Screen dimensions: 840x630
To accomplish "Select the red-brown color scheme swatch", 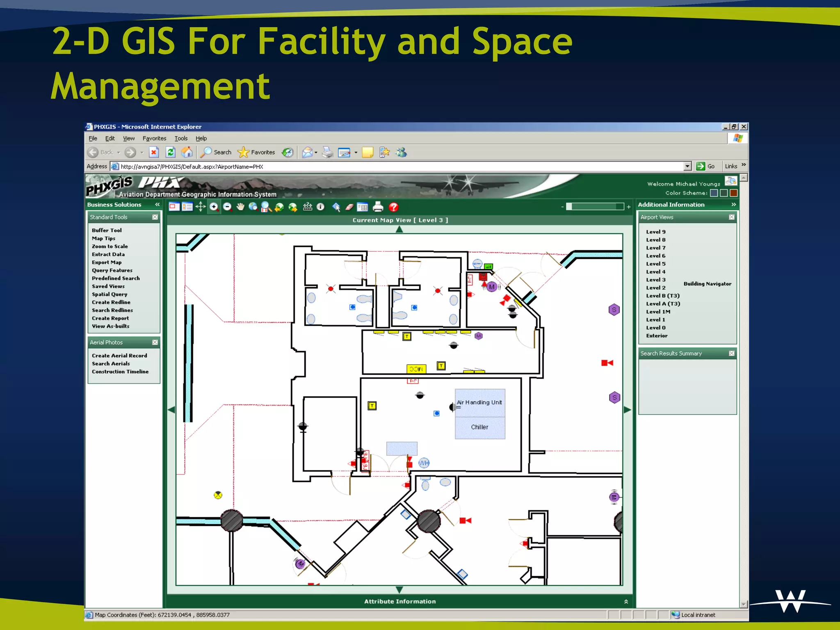I will 734,193.
